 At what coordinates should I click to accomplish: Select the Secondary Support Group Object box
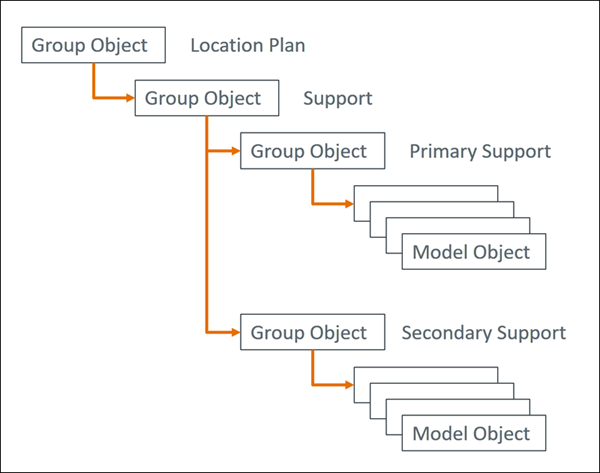point(309,332)
